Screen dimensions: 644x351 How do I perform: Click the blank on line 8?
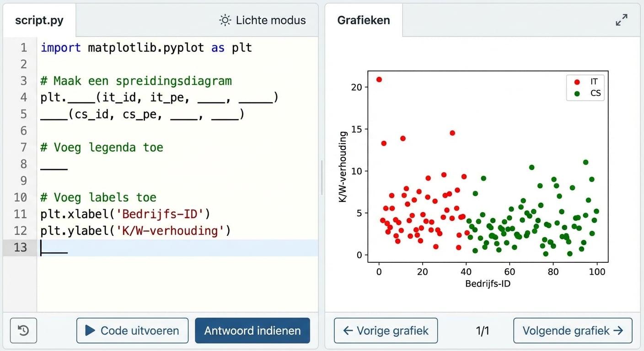54,165
